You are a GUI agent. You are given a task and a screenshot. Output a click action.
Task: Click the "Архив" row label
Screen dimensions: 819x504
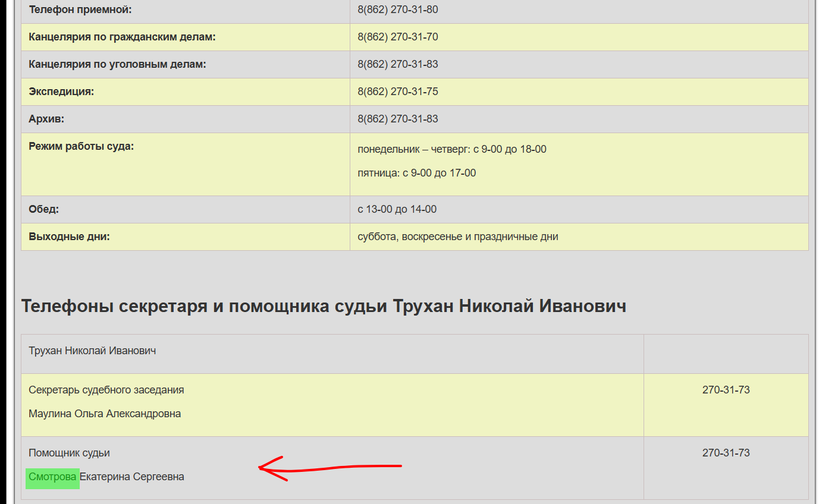[x=46, y=119]
